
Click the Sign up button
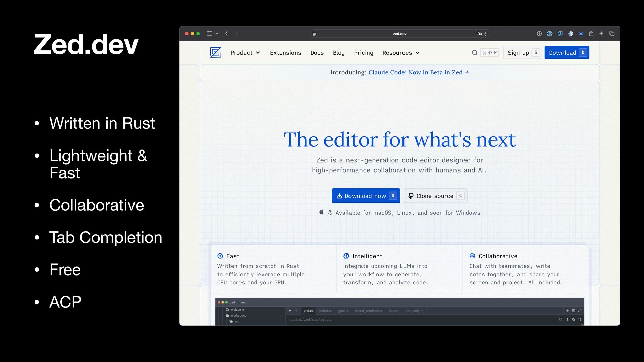point(523,53)
